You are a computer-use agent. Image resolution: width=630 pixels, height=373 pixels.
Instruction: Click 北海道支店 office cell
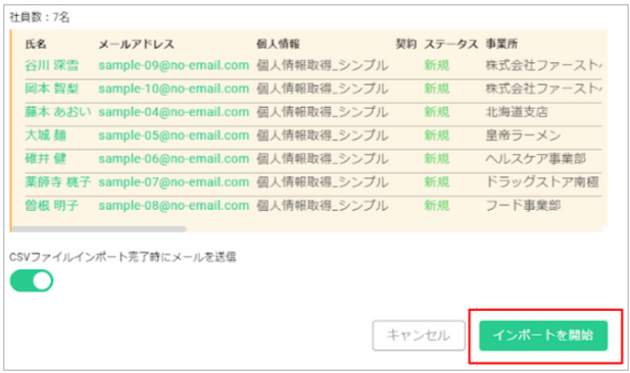517,112
